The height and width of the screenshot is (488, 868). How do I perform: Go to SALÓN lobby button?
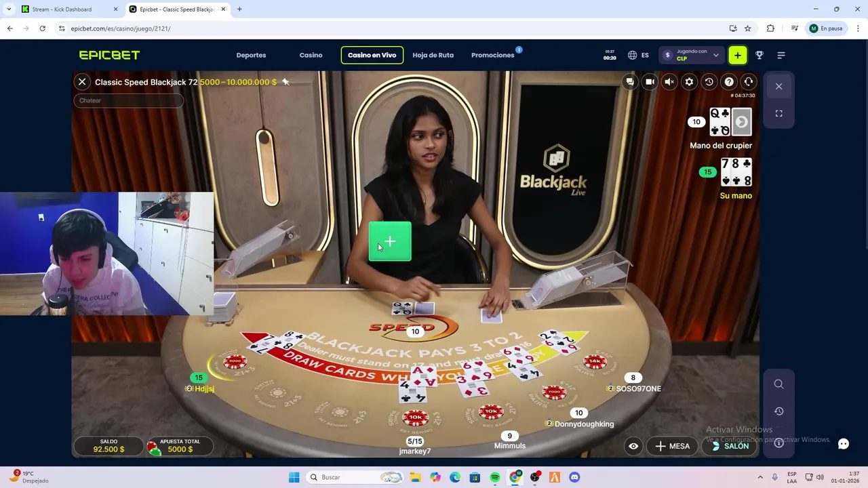(730, 446)
